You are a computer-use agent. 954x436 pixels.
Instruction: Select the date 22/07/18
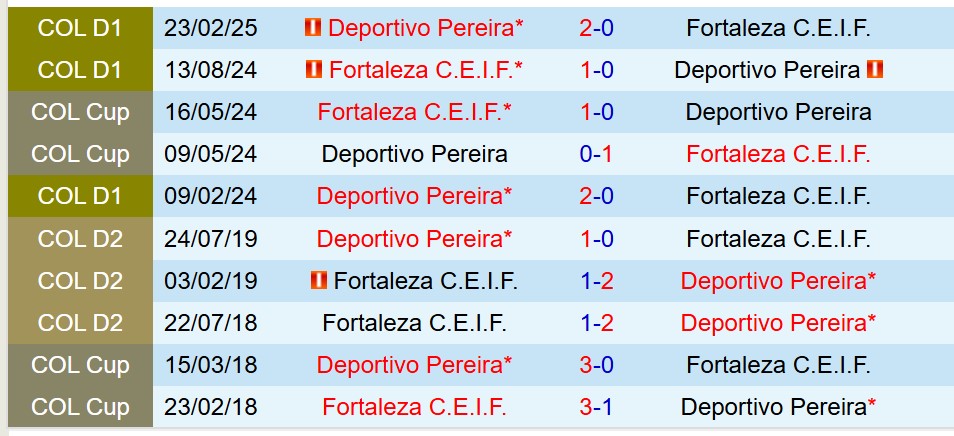coord(212,323)
